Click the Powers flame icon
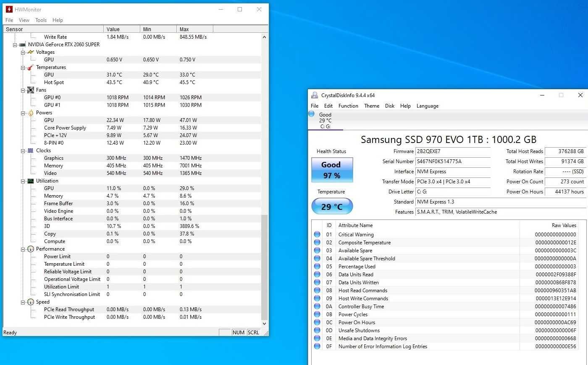Screen dimensions: 588x365 pos(31,113)
